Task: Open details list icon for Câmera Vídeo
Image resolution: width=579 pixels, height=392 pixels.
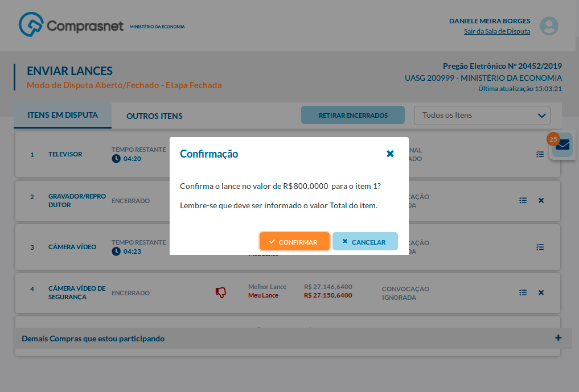Action: (x=540, y=247)
